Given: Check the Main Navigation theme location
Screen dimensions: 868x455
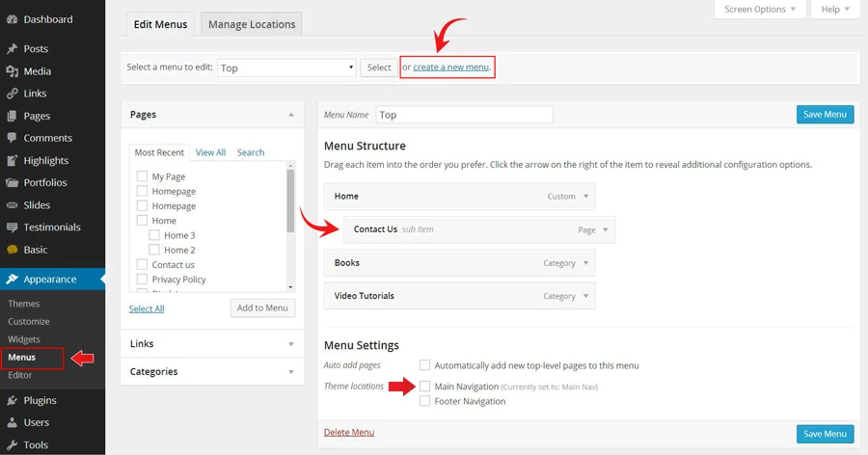Looking at the screenshot, I should pyautogui.click(x=424, y=386).
